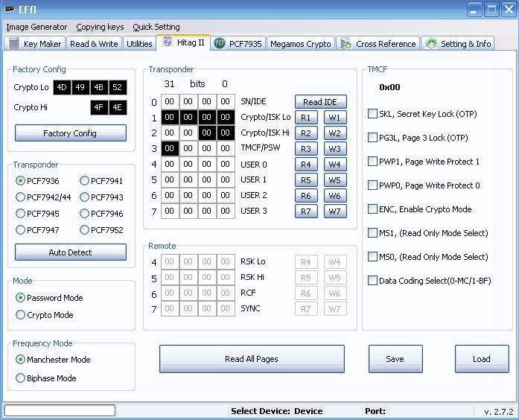The width and height of the screenshot is (519, 420).
Task: Switch to the Key Maker tab
Action: click(x=35, y=44)
